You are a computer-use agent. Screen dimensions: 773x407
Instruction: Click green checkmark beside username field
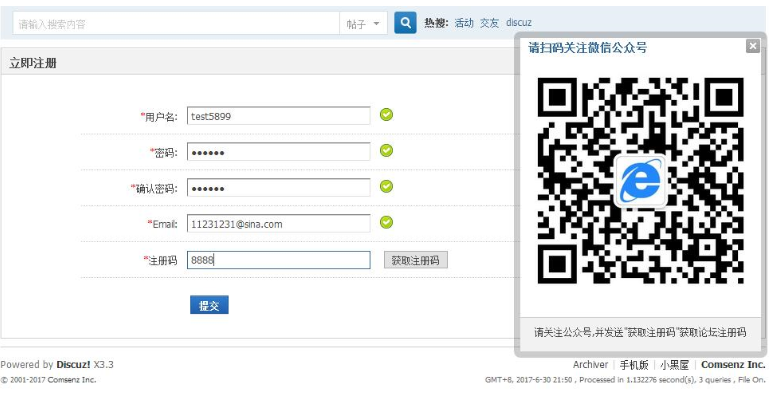(x=386, y=115)
